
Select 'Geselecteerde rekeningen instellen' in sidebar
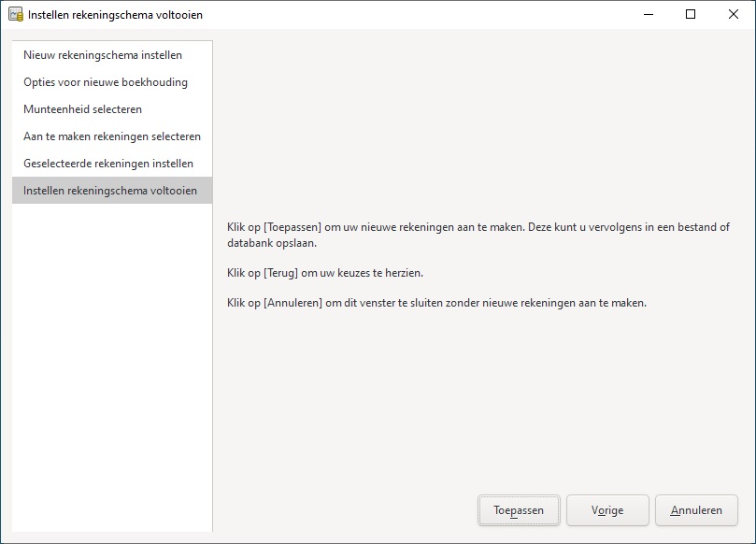[108, 164]
